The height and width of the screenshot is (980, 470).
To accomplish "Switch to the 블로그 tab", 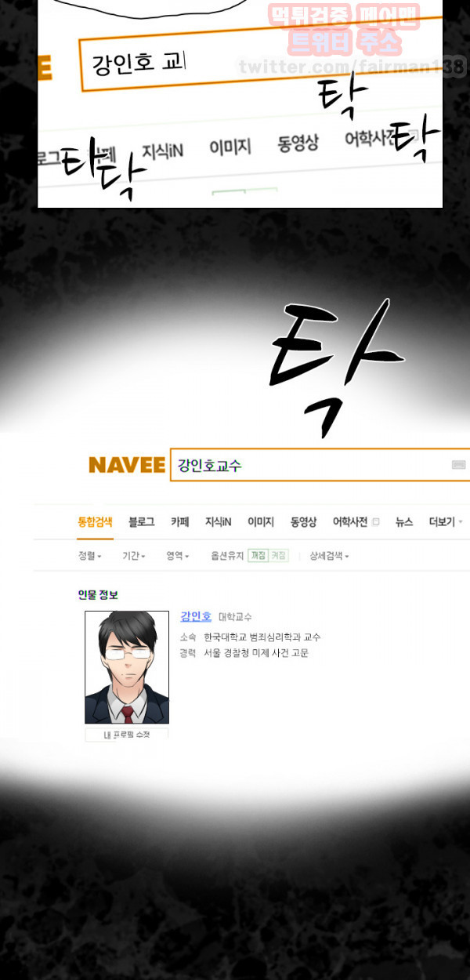I will click(142, 522).
